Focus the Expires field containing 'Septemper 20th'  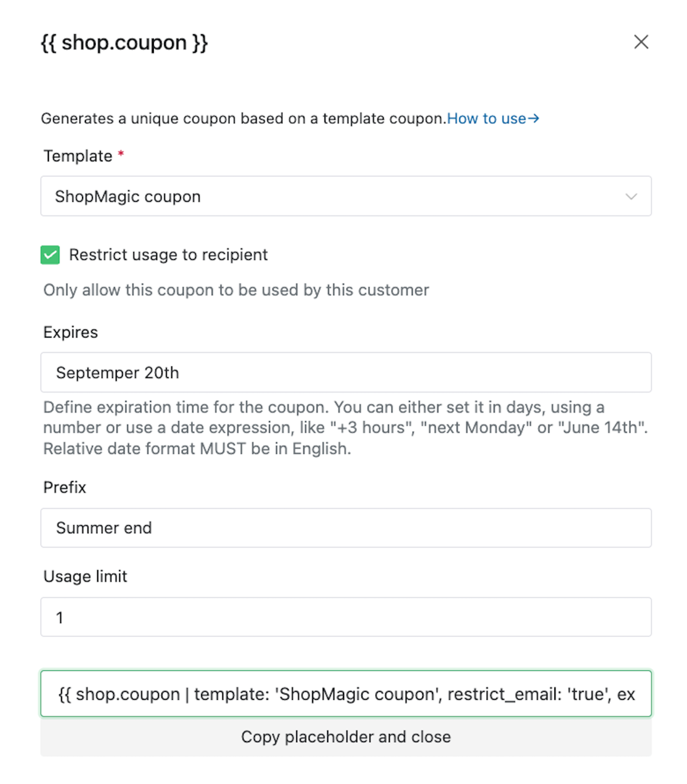(346, 372)
